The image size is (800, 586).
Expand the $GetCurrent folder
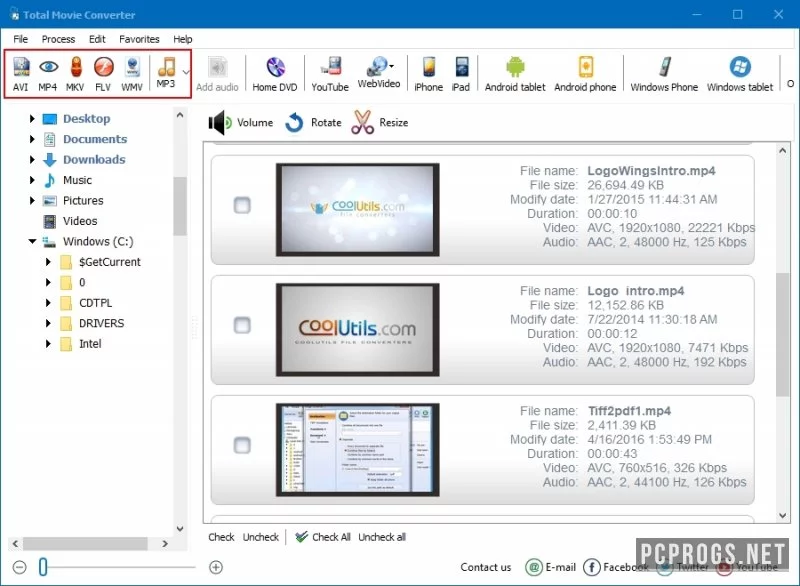[x=48, y=262]
